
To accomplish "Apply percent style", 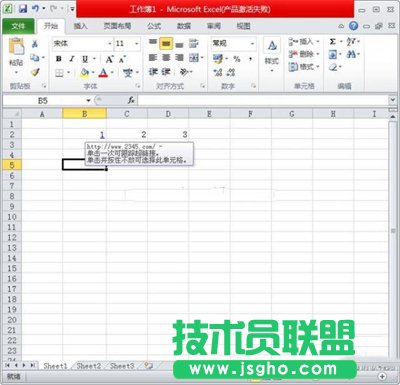I will (x=237, y=59).
